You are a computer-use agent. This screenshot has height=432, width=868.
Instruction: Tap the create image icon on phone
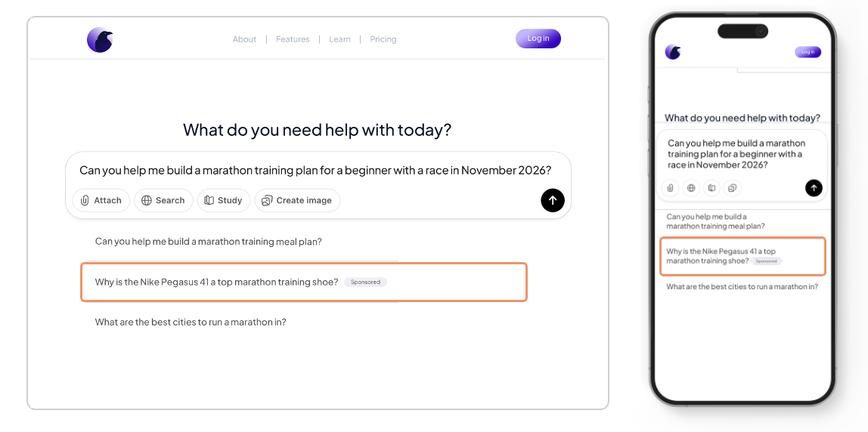[732, 187]
